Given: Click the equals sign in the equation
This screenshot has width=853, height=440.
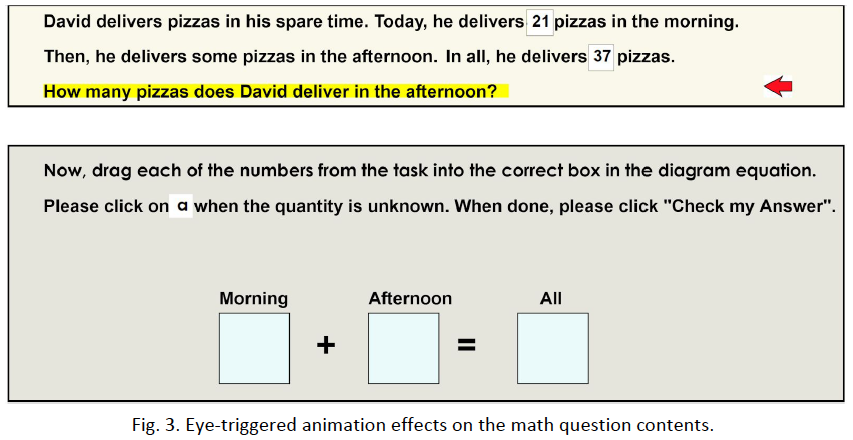Looking at the screenshot, I should point(466,346).
